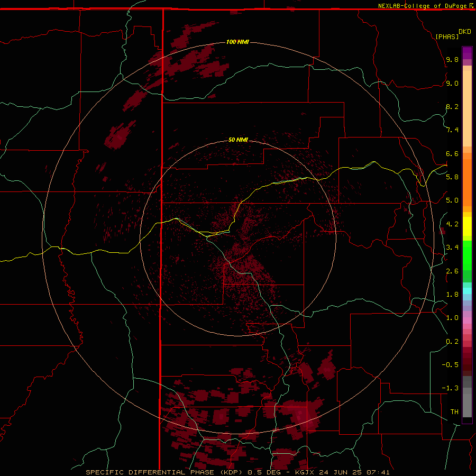Click the 100 NMI range ring label
This screenshot has width=476, height=476.
[x=237, y=42]
